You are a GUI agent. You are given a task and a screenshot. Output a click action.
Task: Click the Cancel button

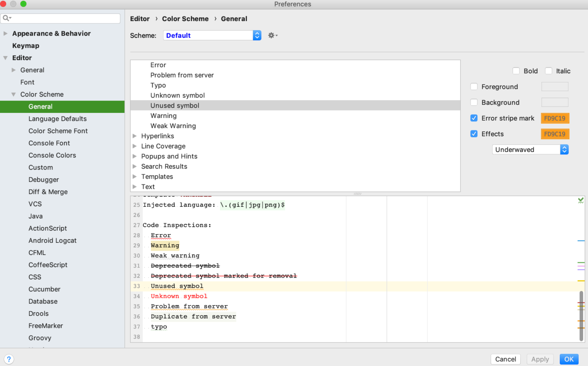pyautogui.click(x=505, y=359)
